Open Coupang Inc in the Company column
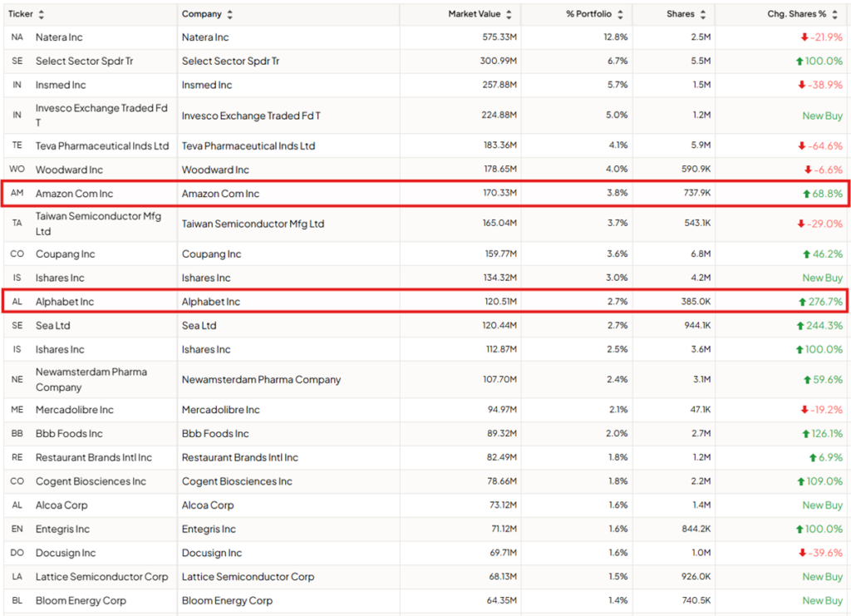This screenshot has width=851, height=616. (x=211, y=254)
